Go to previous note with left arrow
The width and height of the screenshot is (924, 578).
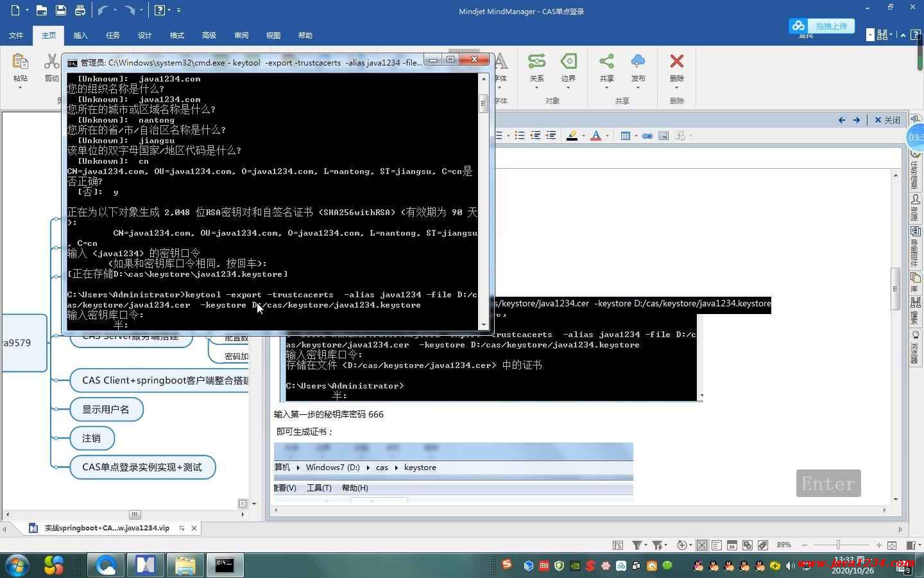(x=842, y=120)
